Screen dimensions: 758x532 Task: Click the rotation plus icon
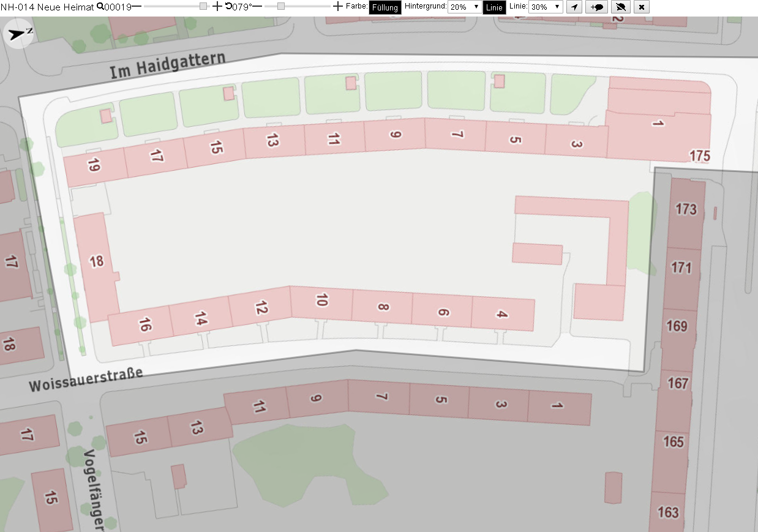pyautogui.click(x=339, y=6)
